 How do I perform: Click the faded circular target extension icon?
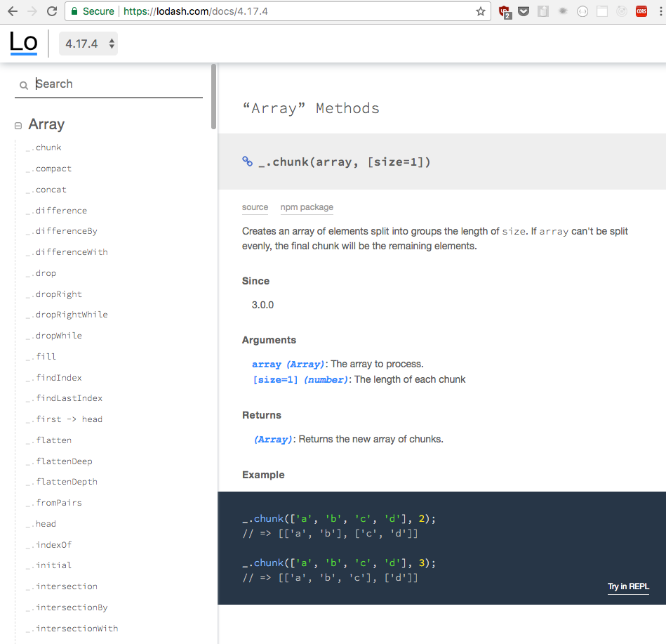[621, 11]
